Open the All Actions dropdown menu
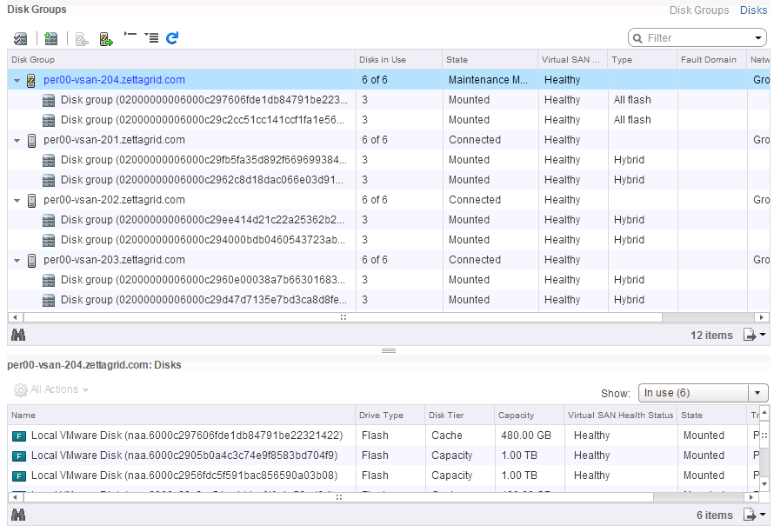Image resolution: width=774 pixels, height=532 pixels. click(51, 389)
